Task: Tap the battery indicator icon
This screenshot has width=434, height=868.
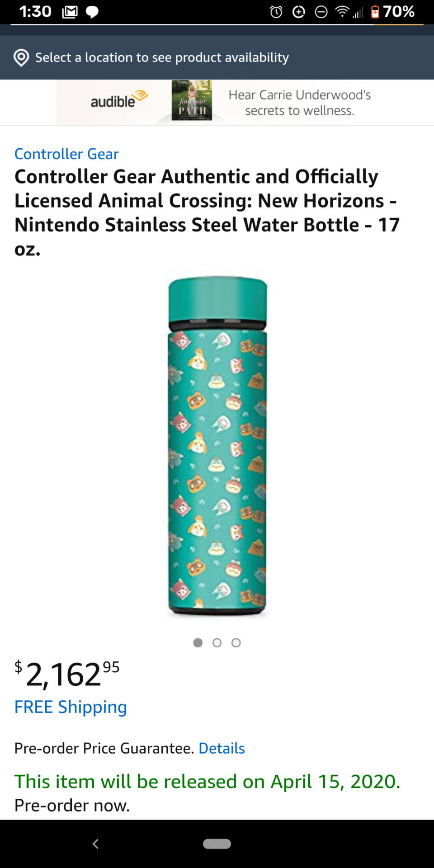Action: (375, 12)
